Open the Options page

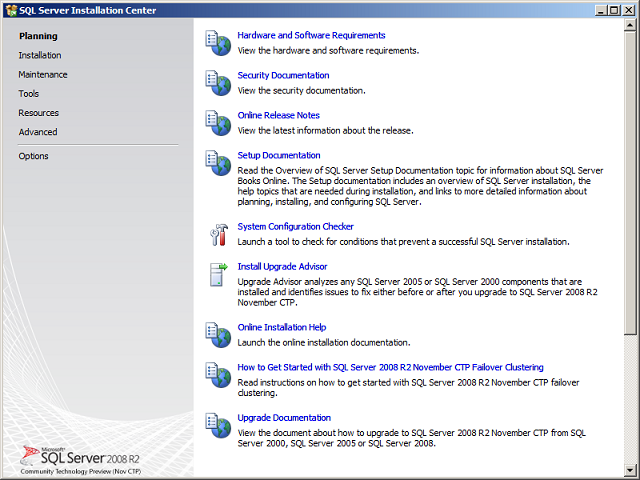33,156
